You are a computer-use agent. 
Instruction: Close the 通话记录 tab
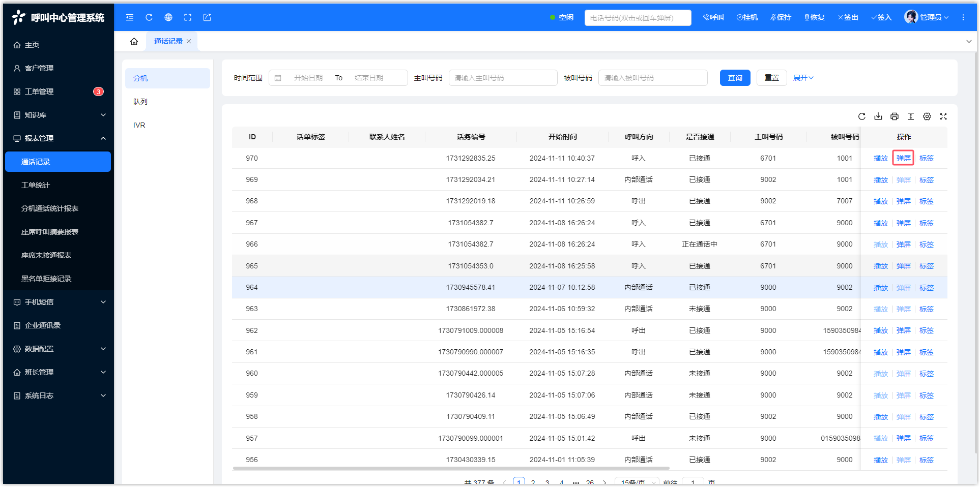(x=189, y=41)
